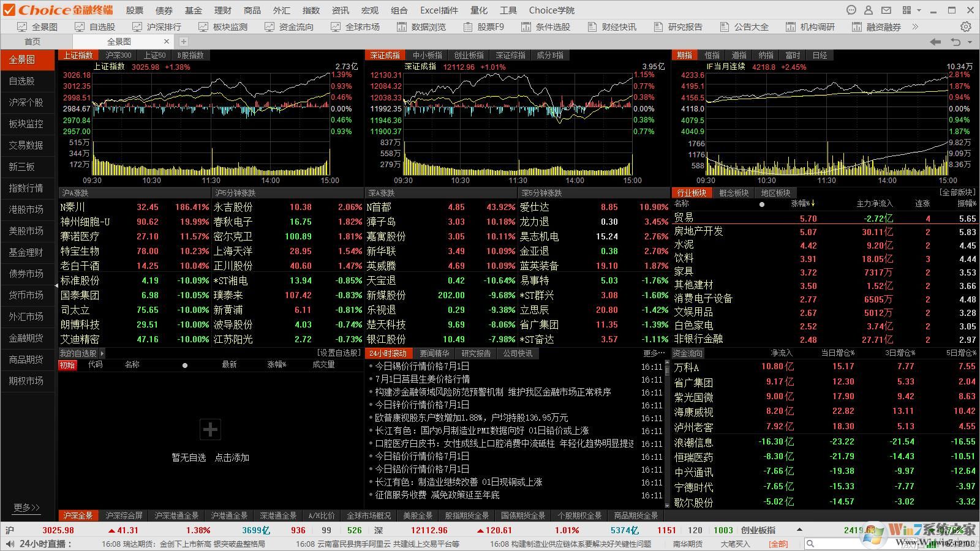Click the large plus to add 自选股
The height and width of the screenshot is (551, 980).
tap(210, 430)
